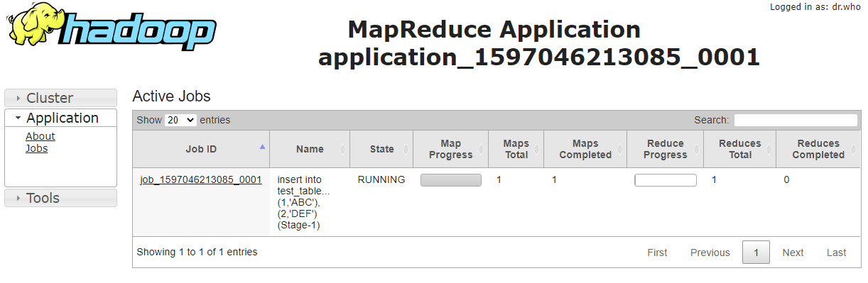This screenshot has width=868, height=283.
Task: Click 'Logged in as: dr.who' text
Action: [x=815, y=6]
